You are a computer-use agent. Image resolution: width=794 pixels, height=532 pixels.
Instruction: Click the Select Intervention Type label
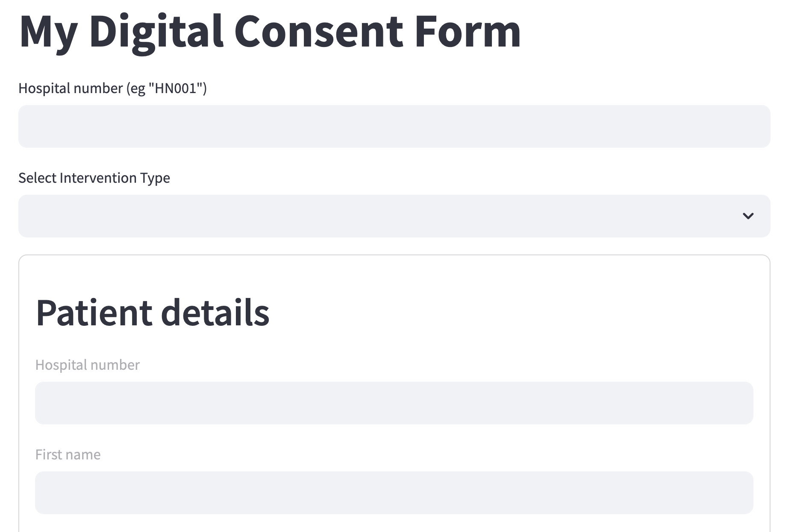pyautogui.click(x=94, y=178)
